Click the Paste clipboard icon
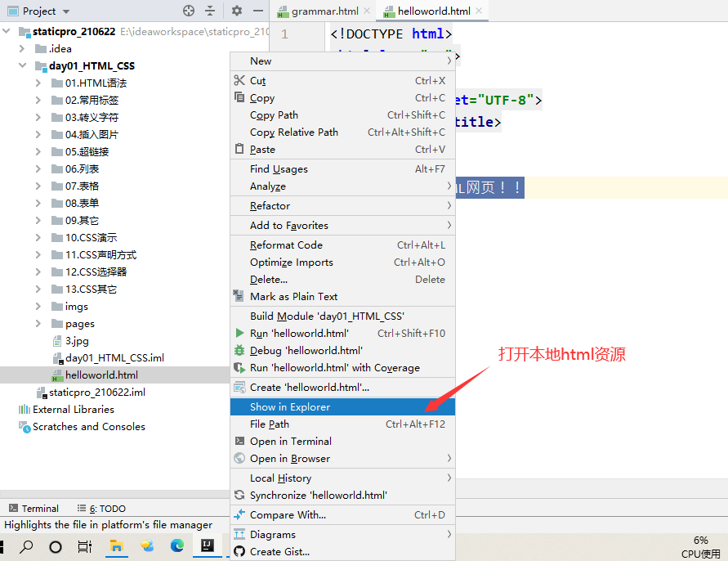Image resolution: width=728 pixels, height=561 pixels. coord(239,149)
